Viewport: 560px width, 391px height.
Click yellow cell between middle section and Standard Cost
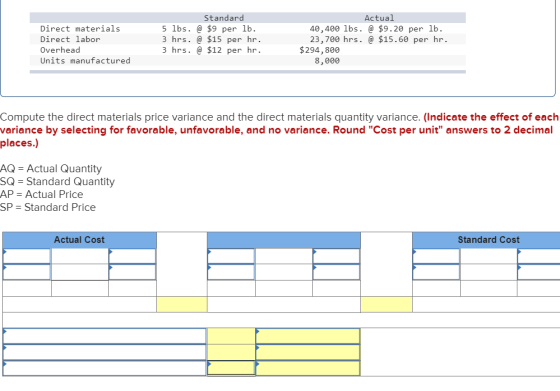point(386,305)
